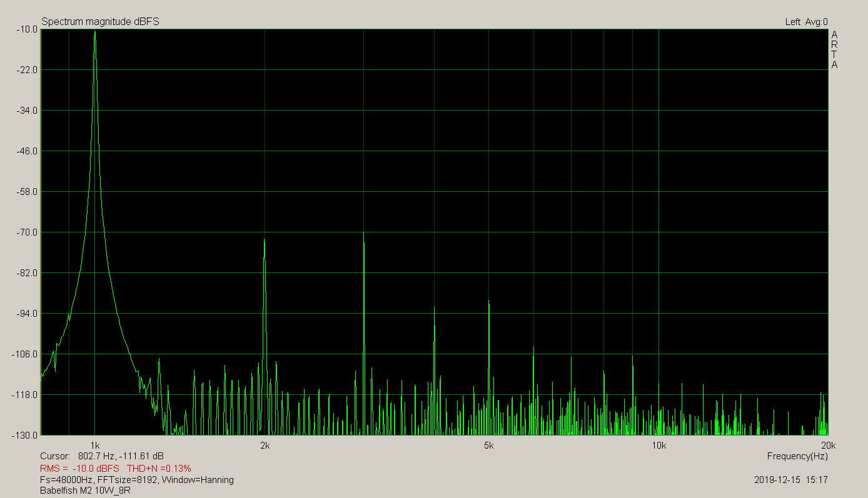Viewport: 868px width, 498px height.
Task: Click the timestamp '2019-12-15 15:17'
Action: tap(791, 480)
